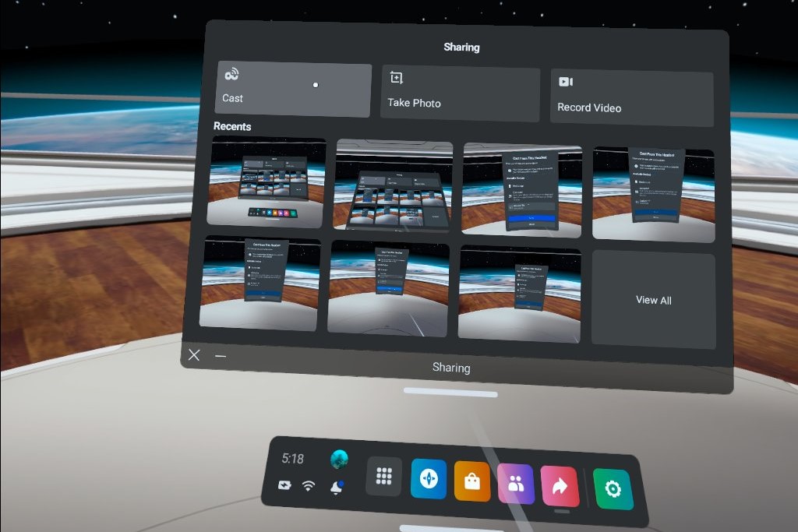Open the Explore compass icon

click(x=428, y=479)
